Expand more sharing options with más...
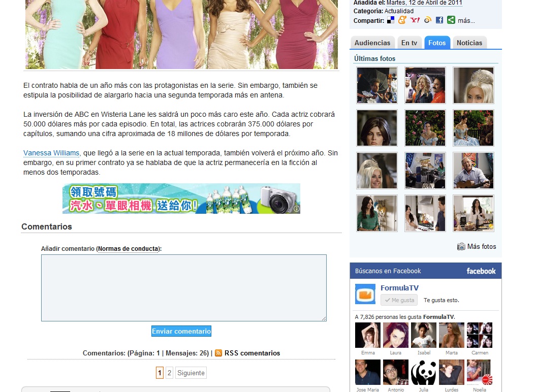Viewport: 535px width, 392px height. click(466, 21)
